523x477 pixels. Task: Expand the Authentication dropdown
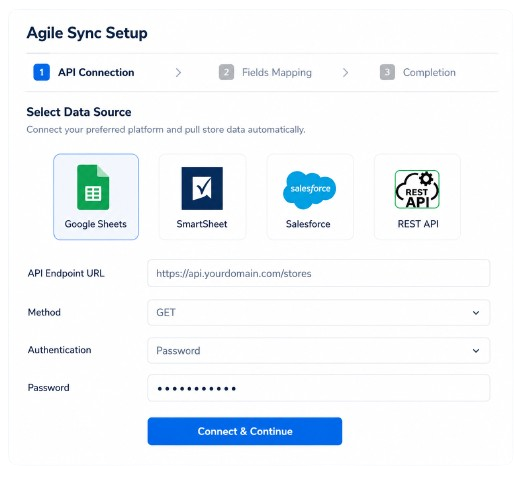[319, 351]
